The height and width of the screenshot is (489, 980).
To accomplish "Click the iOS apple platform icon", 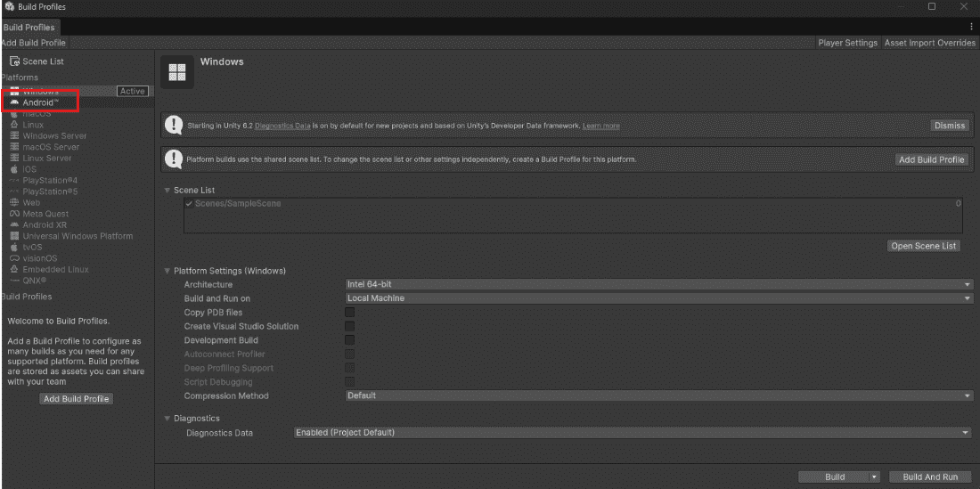I will click(14, 169).
